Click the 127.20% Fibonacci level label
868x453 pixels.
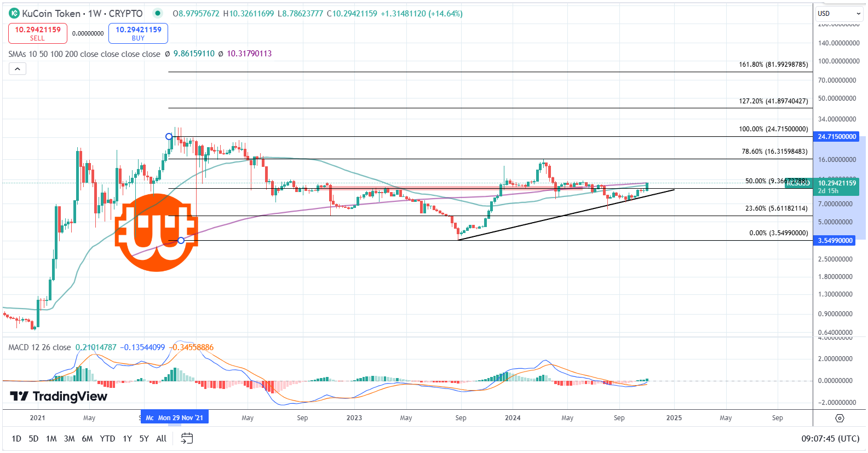click(x=773, y=101)
